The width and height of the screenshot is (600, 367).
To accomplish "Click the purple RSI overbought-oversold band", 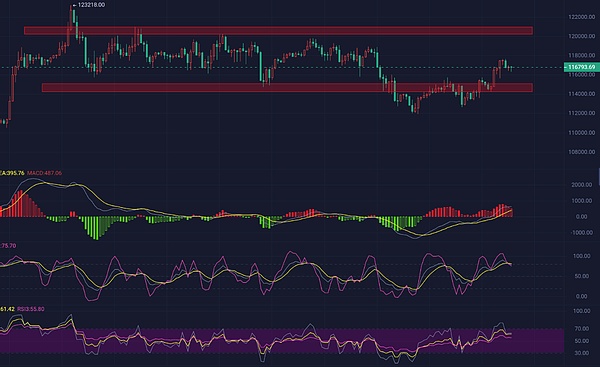I will [x=282, y=341].
